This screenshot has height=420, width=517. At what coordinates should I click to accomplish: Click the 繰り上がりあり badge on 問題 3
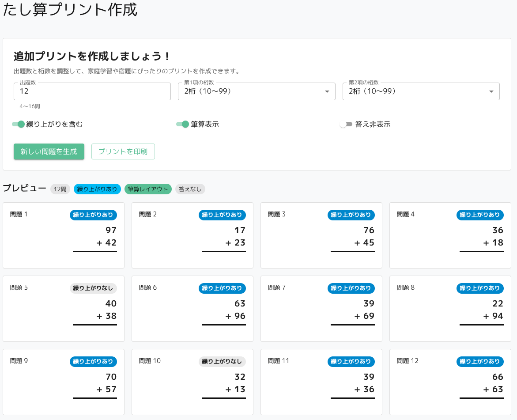tap(351, 215)
